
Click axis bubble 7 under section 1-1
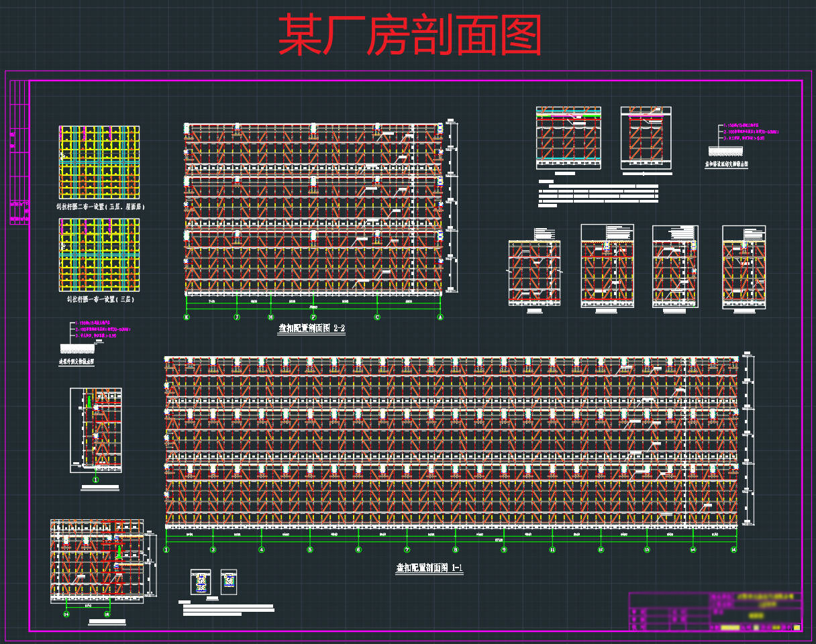click(x=407, y=549)
